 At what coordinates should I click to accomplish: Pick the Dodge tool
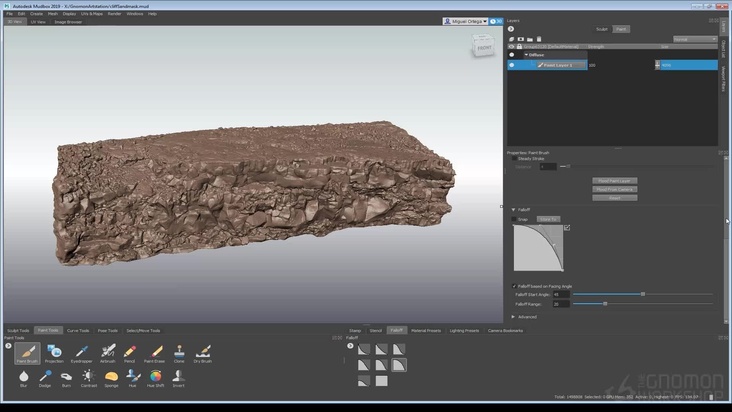(x=45, y=377)
